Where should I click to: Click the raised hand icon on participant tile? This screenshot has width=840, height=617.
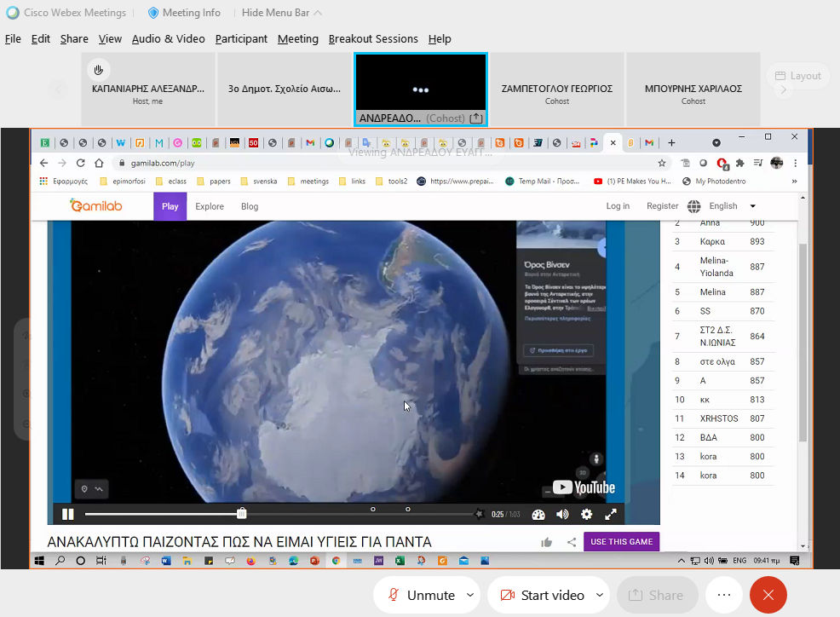point(99,70)
